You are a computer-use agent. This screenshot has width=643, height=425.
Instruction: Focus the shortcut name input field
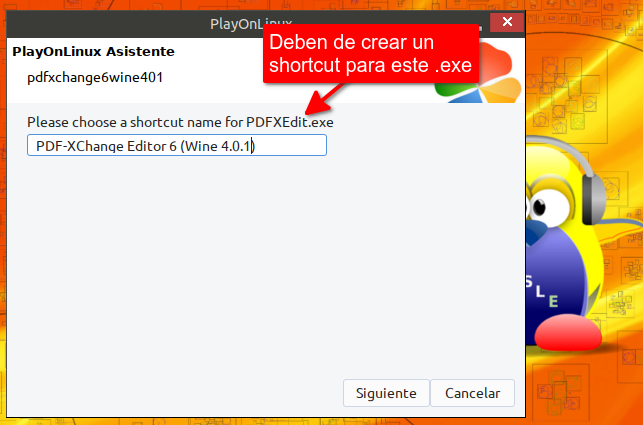click(x=177, y=145)
